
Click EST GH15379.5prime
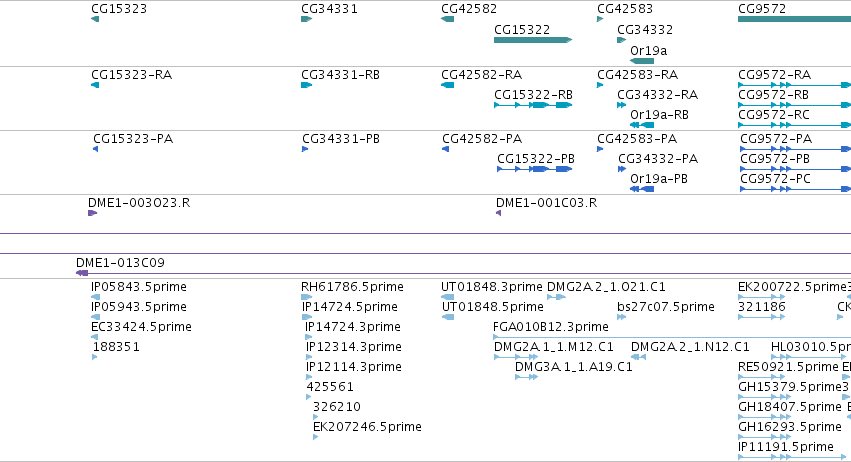click(x=788, y=387)
